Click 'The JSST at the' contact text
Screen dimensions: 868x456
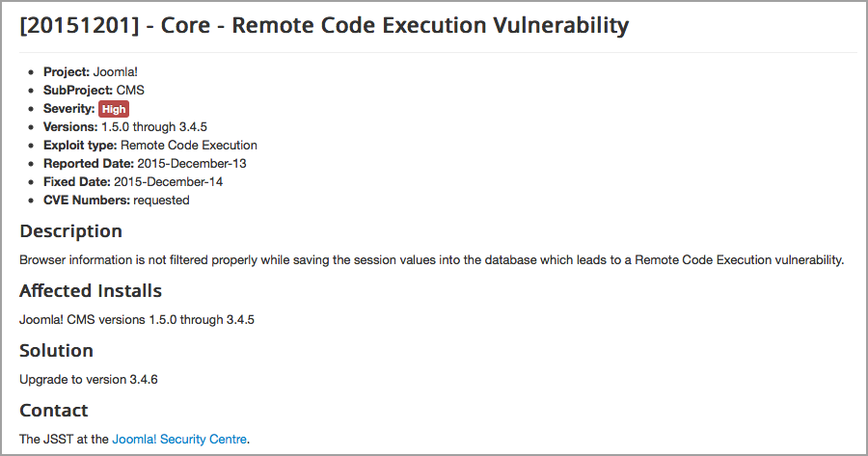(65, 439)
